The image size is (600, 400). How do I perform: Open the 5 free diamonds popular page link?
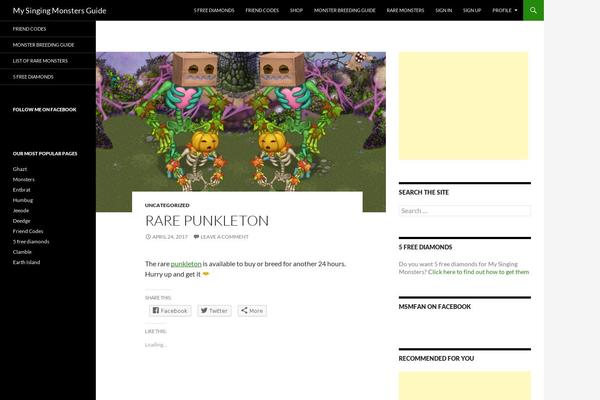(31, 241)
